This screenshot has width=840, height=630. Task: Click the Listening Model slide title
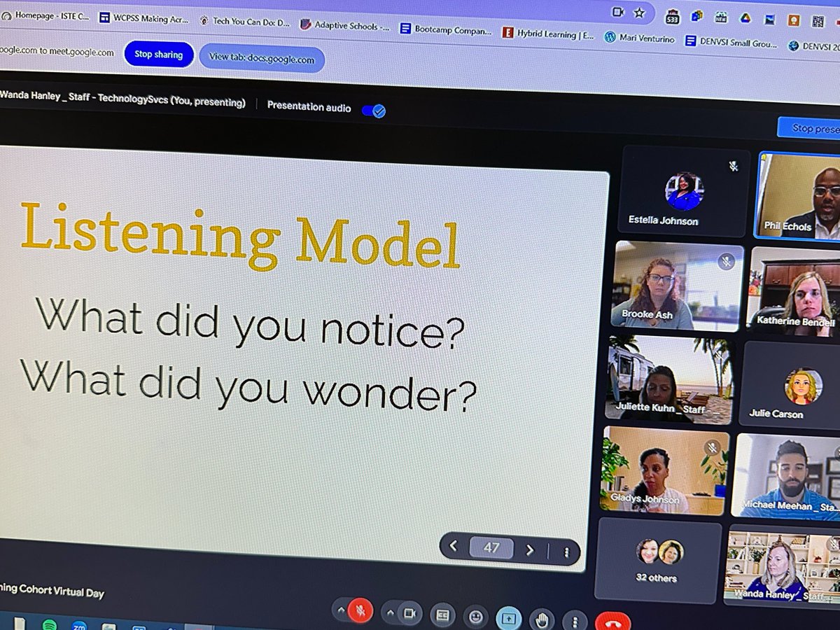click(x=240, y=237)
